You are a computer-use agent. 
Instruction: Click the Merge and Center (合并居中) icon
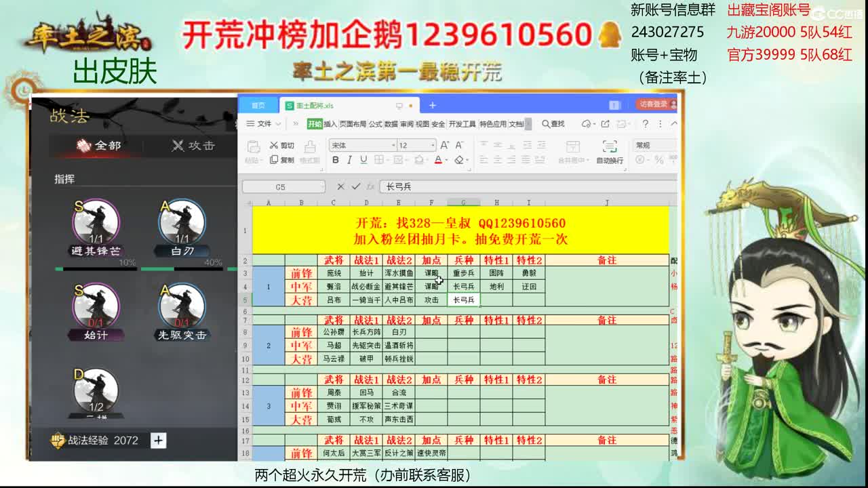click(572, 146)
